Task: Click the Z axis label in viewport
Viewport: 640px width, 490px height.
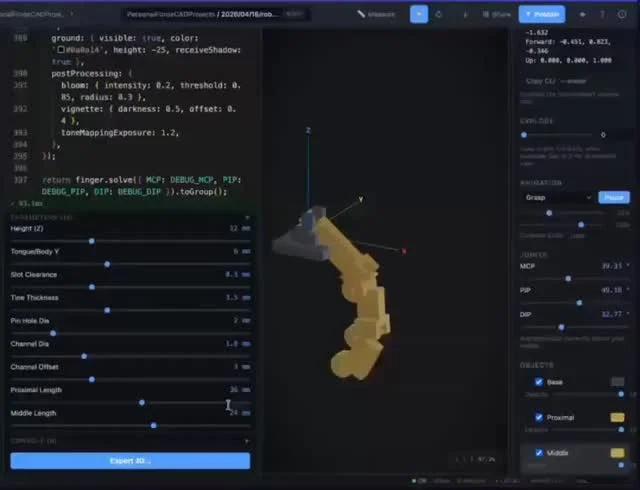Action: click(308, 130)
